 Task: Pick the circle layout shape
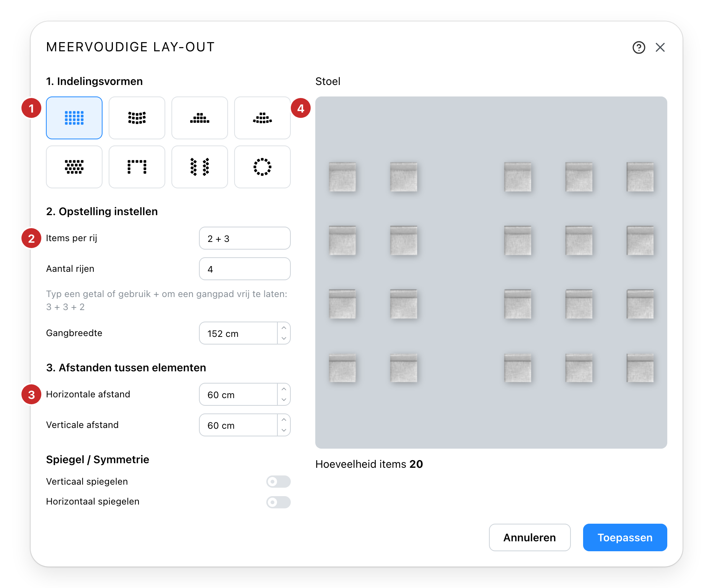[262, 167]
